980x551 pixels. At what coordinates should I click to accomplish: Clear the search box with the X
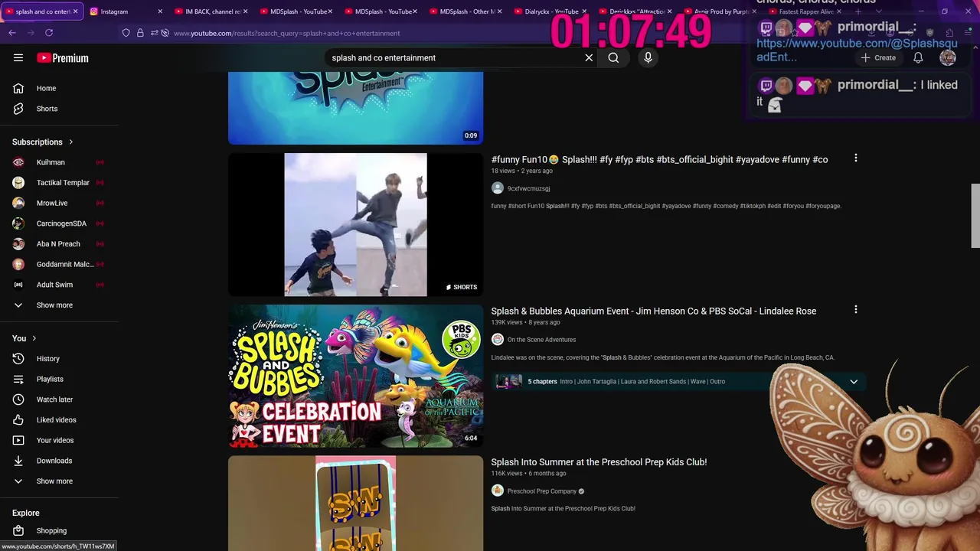pos(589,57)
